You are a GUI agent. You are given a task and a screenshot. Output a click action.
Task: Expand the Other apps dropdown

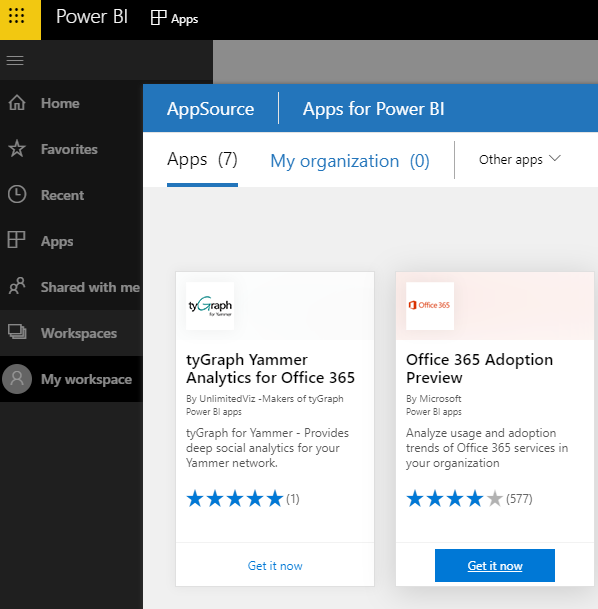click(x=520, y=159)
